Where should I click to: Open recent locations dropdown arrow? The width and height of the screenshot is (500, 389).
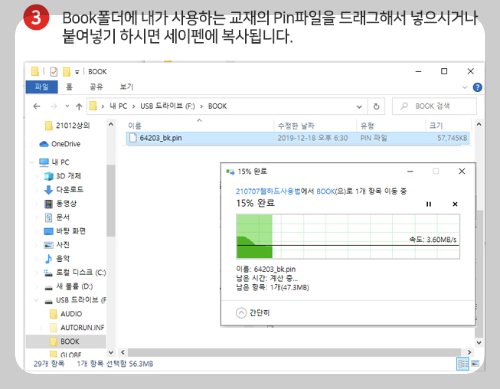pyautogui.click(x=67, y=106)
